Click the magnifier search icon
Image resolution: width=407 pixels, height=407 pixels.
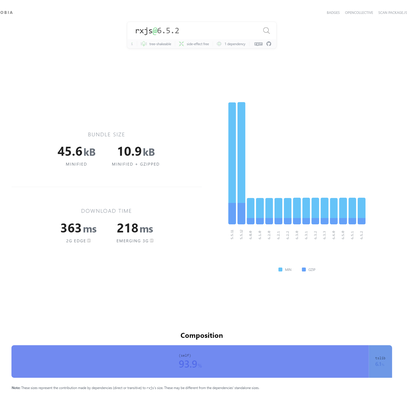tap(266, 31)
